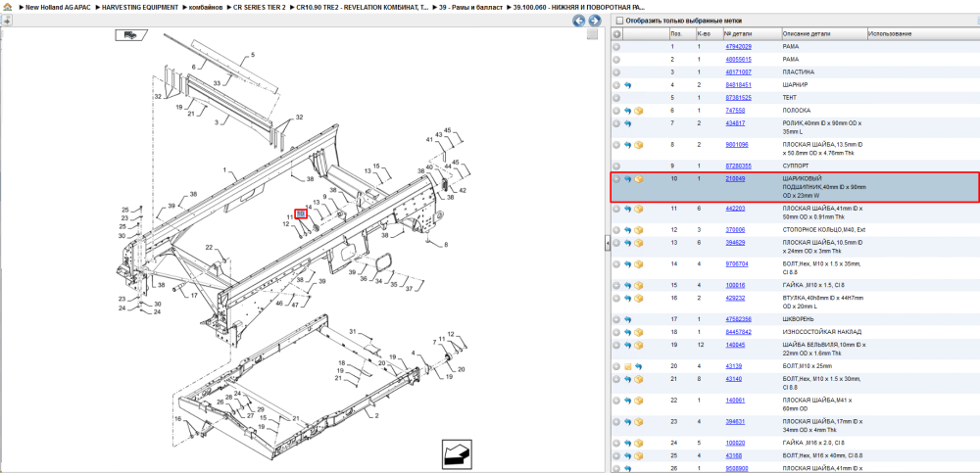Screen dimensions: 980x473
Task: Click blue arrow icon for part 47582356
Action: pyautogui.click(x=628, y=320)
